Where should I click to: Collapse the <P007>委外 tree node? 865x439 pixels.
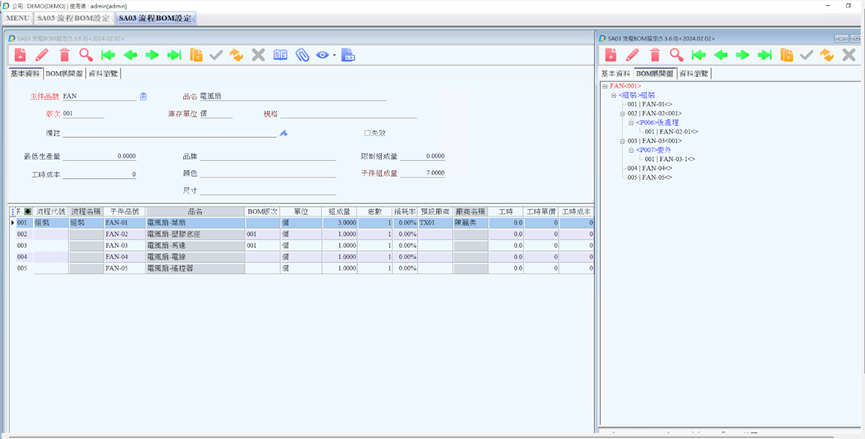tap(631, 150)
